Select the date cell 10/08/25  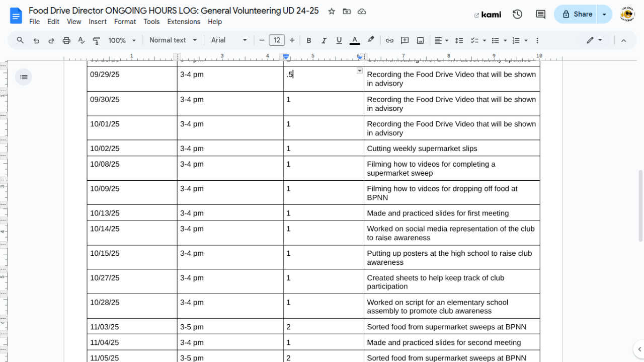click(132, 168)
